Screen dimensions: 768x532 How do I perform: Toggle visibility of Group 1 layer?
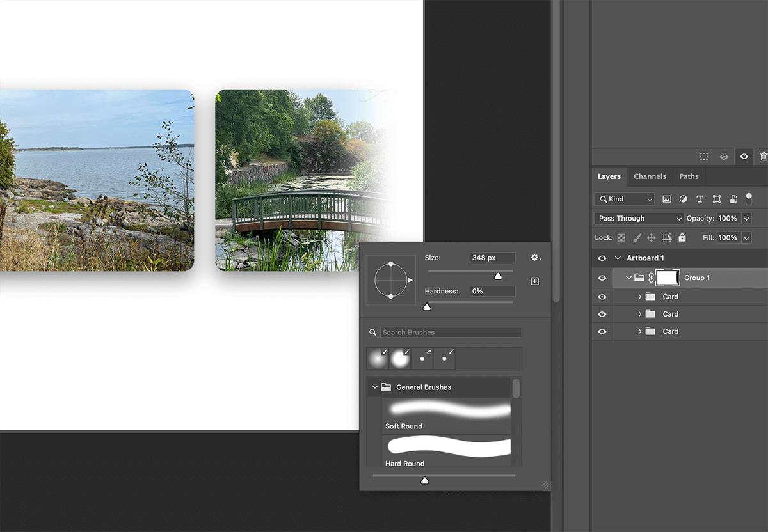[x=602, y=278]
